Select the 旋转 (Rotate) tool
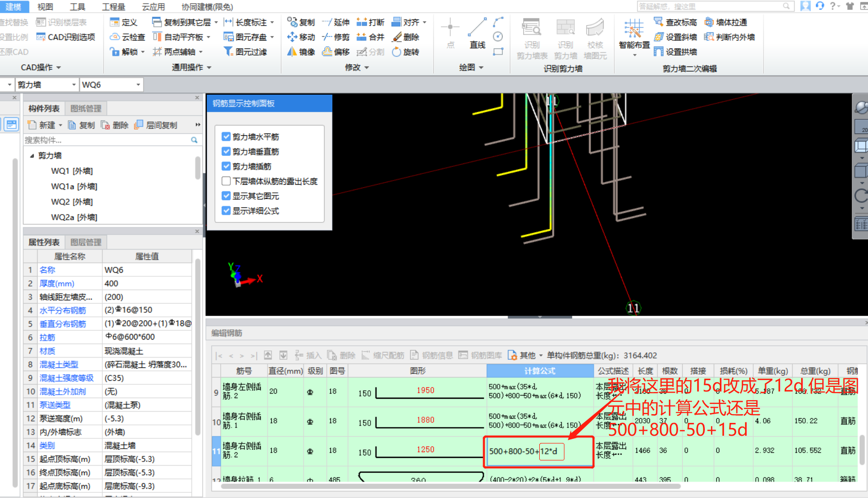Screen dimensions: 868x498 (x=405, y=52)
